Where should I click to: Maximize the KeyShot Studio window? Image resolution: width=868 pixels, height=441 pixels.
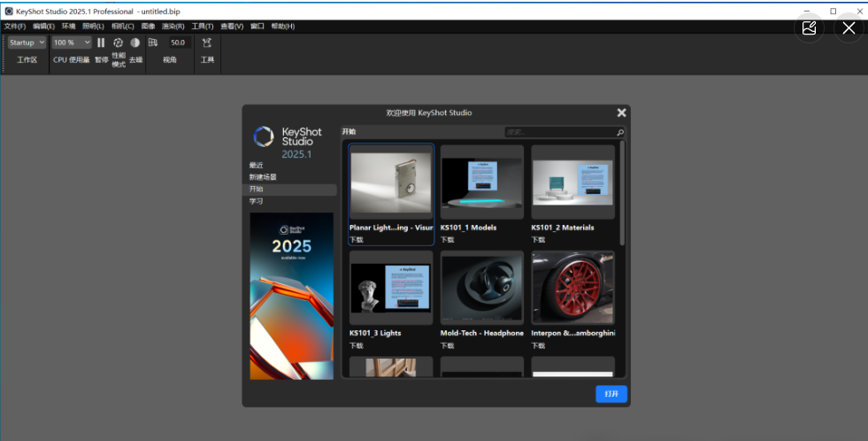[x=833, y=12]
